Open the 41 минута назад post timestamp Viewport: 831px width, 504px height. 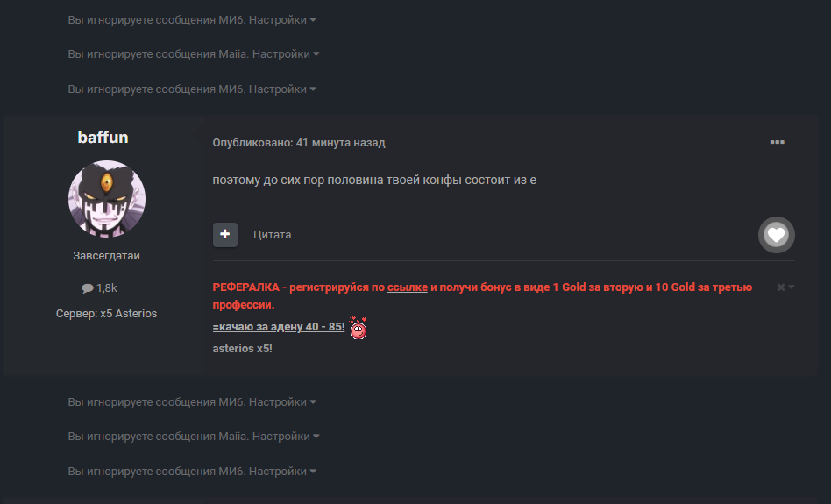[341, 143]
